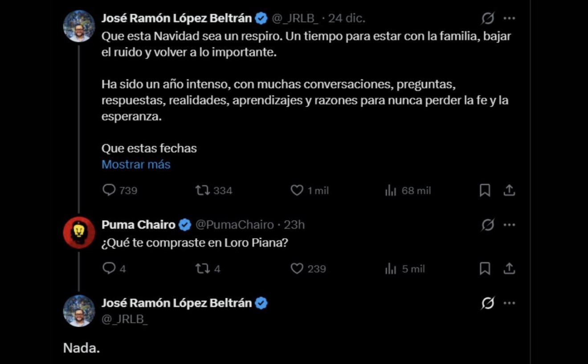The width and height of the screenshot is (588, 364).
Task: Open more options on first post
Action: (x=509, y=18)
